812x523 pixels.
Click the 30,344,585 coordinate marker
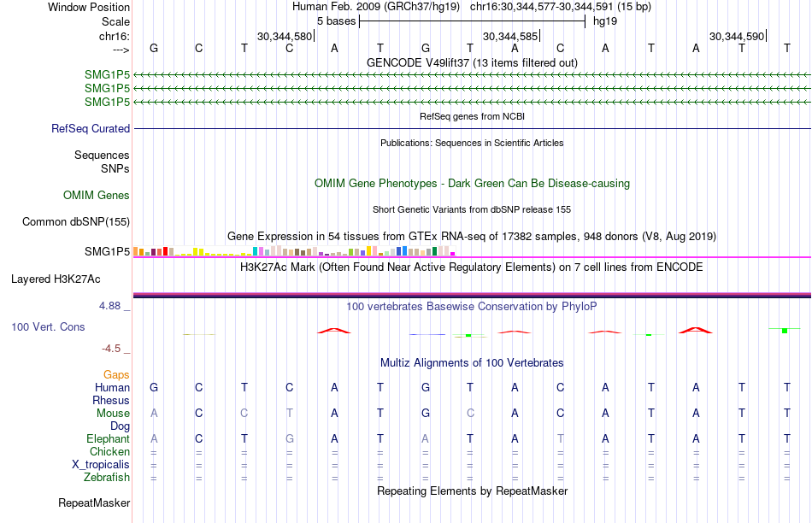pyautogui.click(x=510, y=36)
